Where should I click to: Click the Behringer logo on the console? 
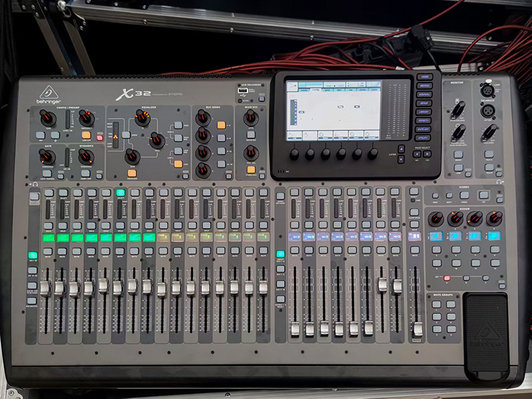click(49, 94)
